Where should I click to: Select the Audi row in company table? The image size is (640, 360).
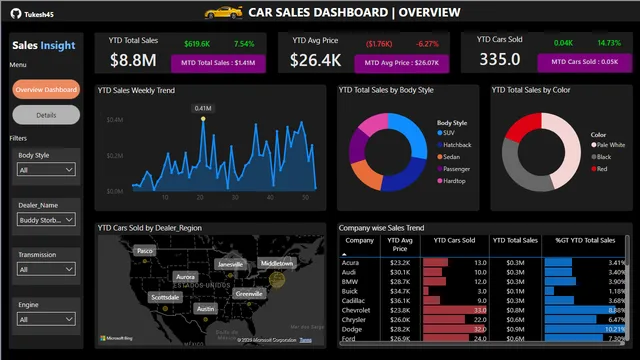pyautogui.click(x=482, y=272)
